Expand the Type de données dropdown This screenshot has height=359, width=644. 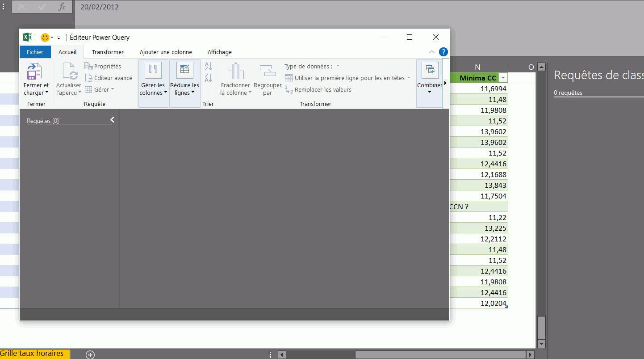coord(312,66)
